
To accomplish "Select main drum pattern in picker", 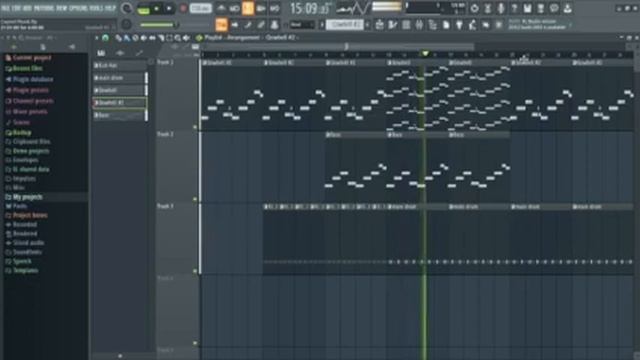I will click(x=119, y=78).
